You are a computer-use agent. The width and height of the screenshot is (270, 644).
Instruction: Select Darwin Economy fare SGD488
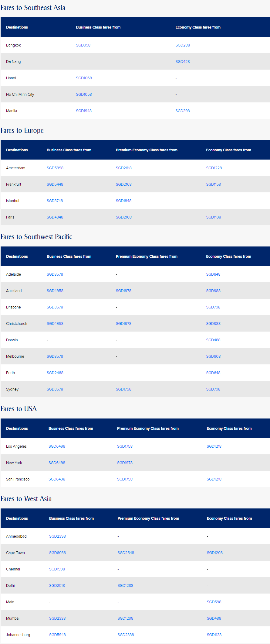click(x=213, y=340)
